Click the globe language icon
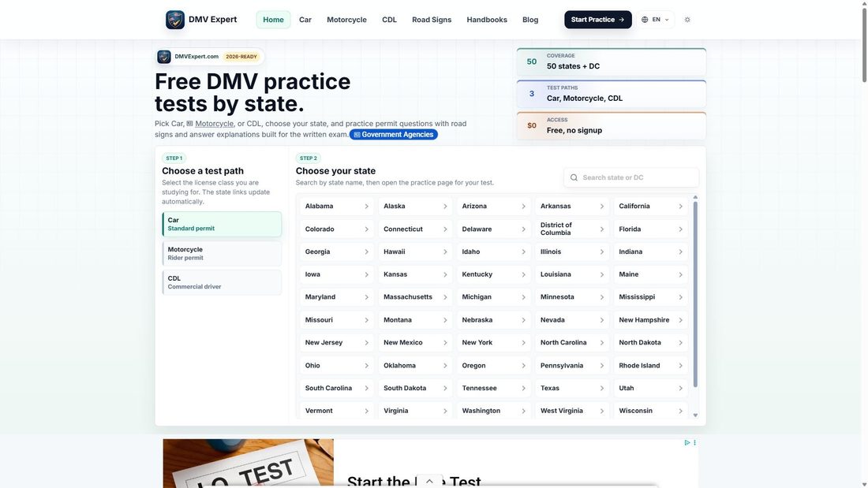Screen dimensions: 868x488 click(x=645, y=20)
